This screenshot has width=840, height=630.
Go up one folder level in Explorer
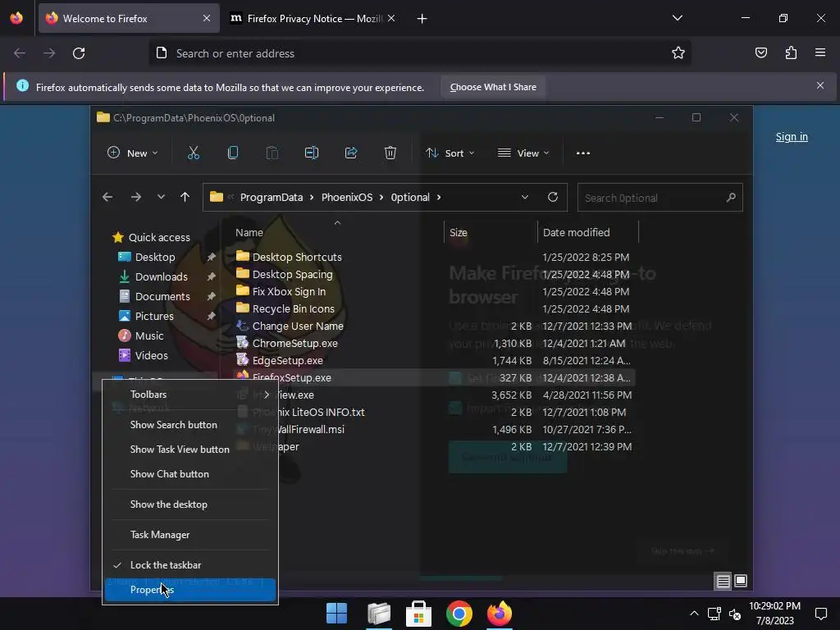(185, 197)
